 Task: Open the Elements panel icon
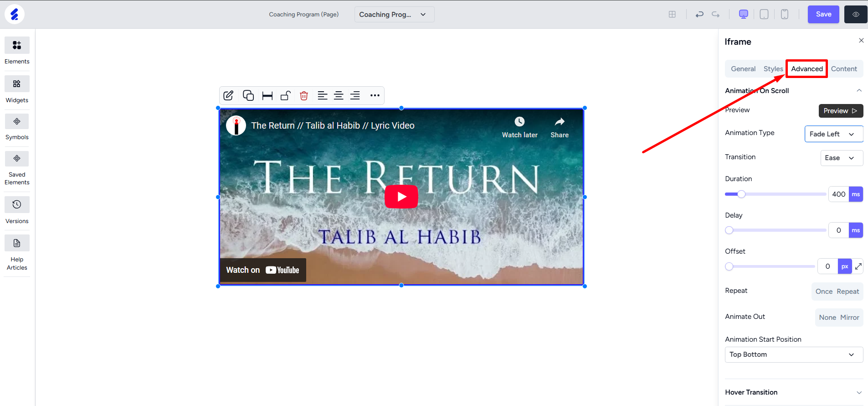[17, 45]
